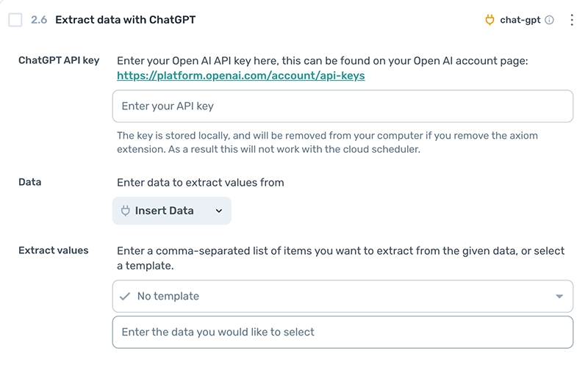Open the No template dropdown
This screenshot has width=588, height=370.
[343, 297]
